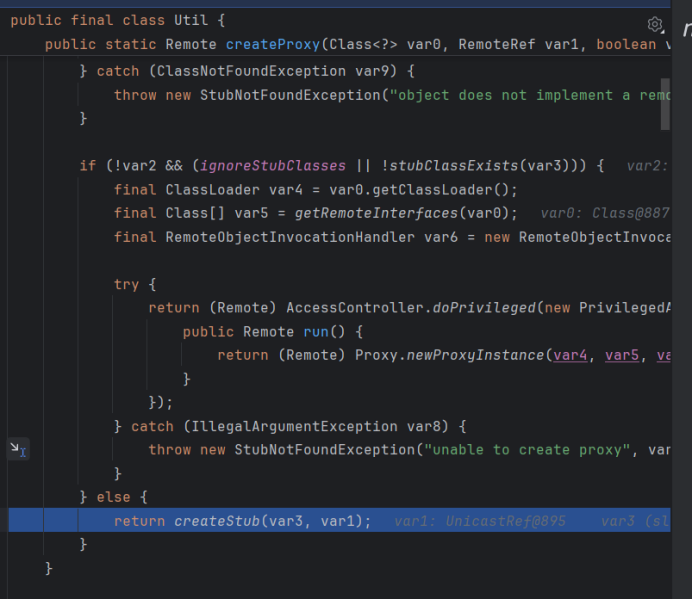Click the doPrivileged method call

(485, 307)
